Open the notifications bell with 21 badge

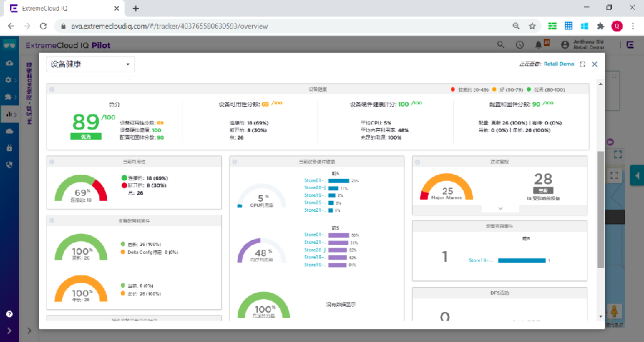click(539, 45)
